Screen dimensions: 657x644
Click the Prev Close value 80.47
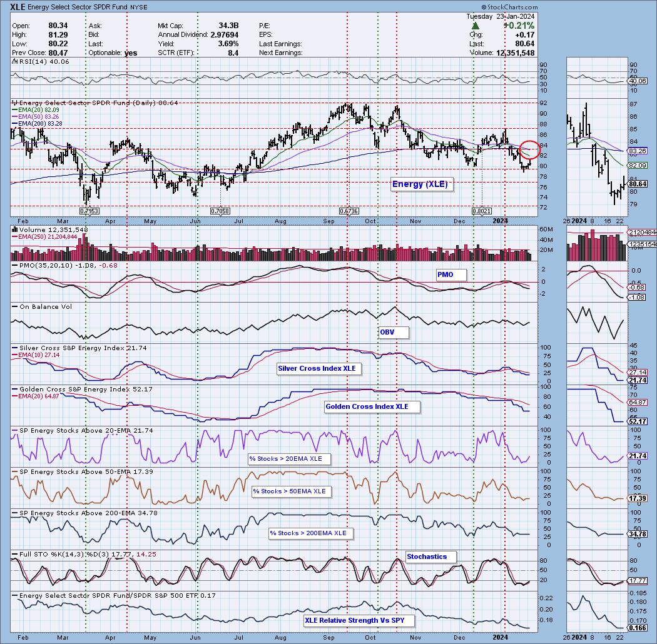[x=58, y=53]
